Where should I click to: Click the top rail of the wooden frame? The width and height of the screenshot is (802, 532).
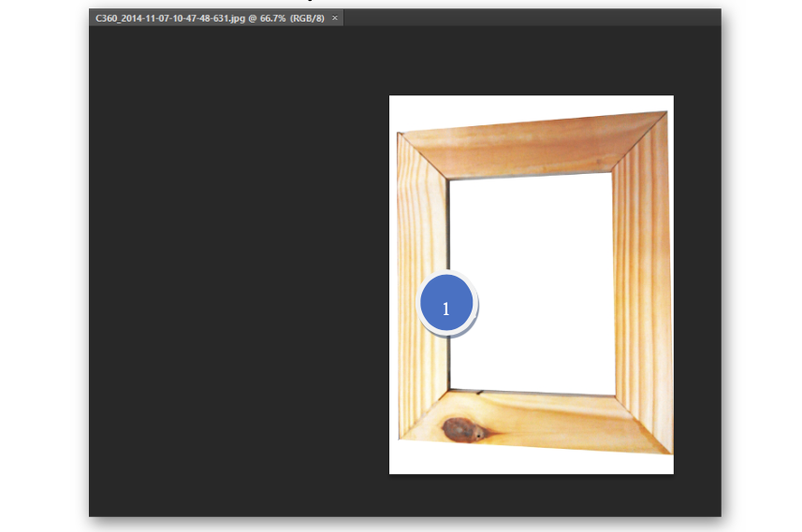pyautogui.click(x=532, y=148)
